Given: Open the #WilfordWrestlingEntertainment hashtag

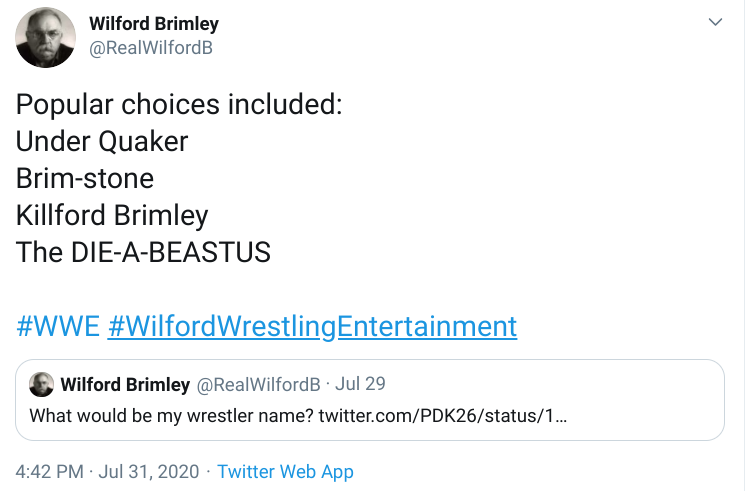Looking at the screenshot, I should coord(312,326).
